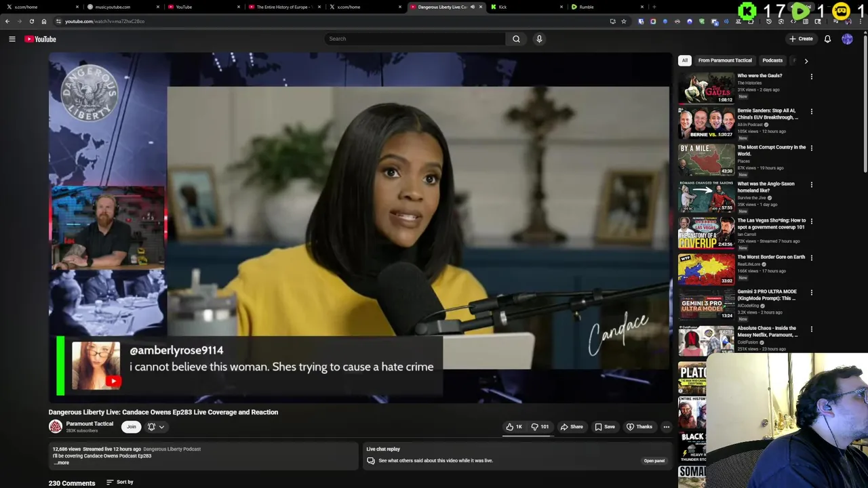Start voice search with the microphone icon
Screen dimensions: 868x488
point(539,39)
